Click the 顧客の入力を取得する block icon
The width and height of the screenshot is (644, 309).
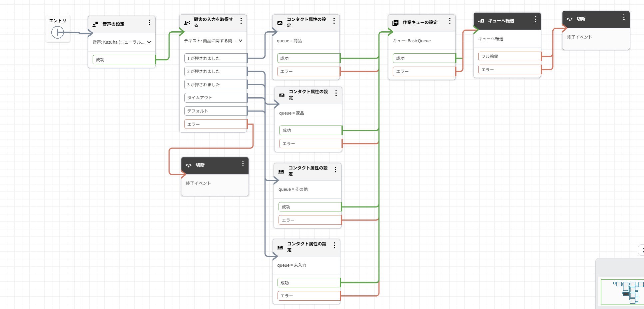click(x=187, y=23)
